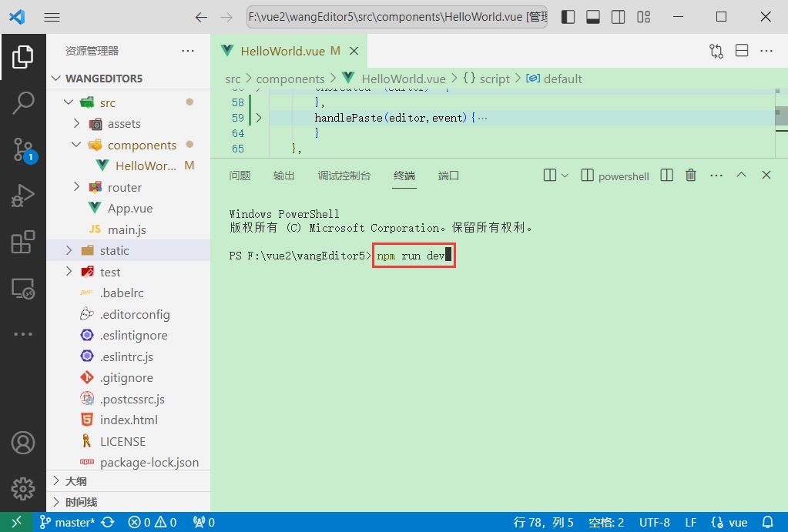Switch to the 问题 panel tab
The height and width of the screenshot is (532, 788).
pos(240,176)
